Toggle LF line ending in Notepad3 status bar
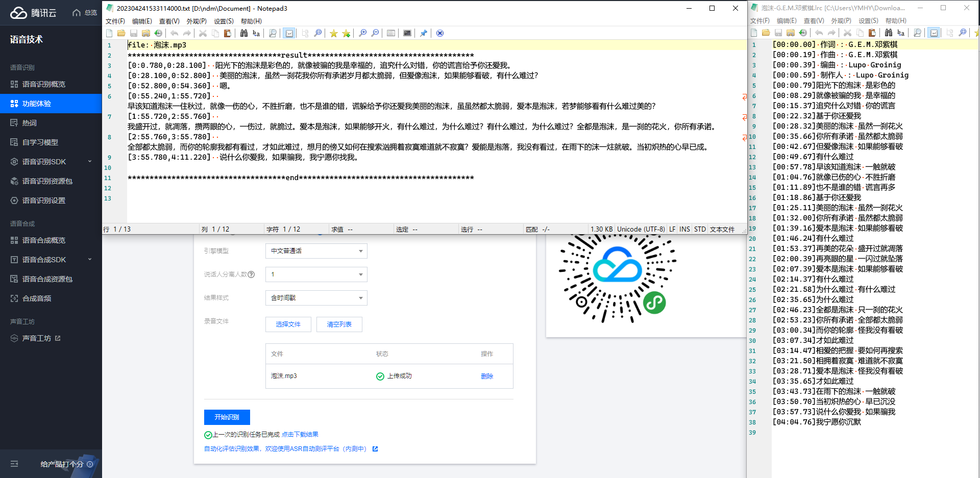Screen dimensions: 980x478 pyautogui.click(x=672, y=229)
